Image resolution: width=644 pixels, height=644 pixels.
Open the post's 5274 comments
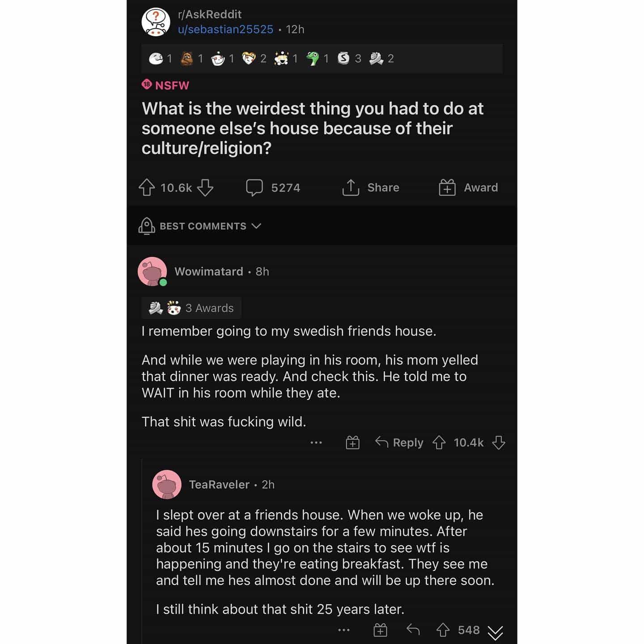point(273,188)
